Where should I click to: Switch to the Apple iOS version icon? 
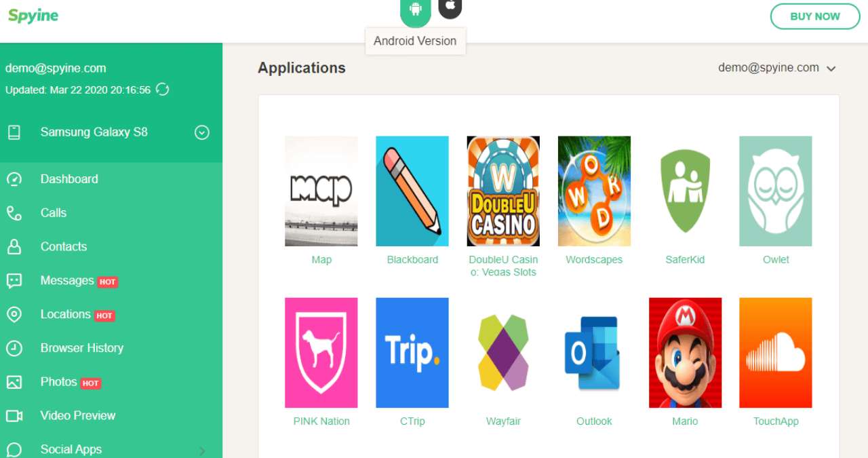click(x=450, y=7)
